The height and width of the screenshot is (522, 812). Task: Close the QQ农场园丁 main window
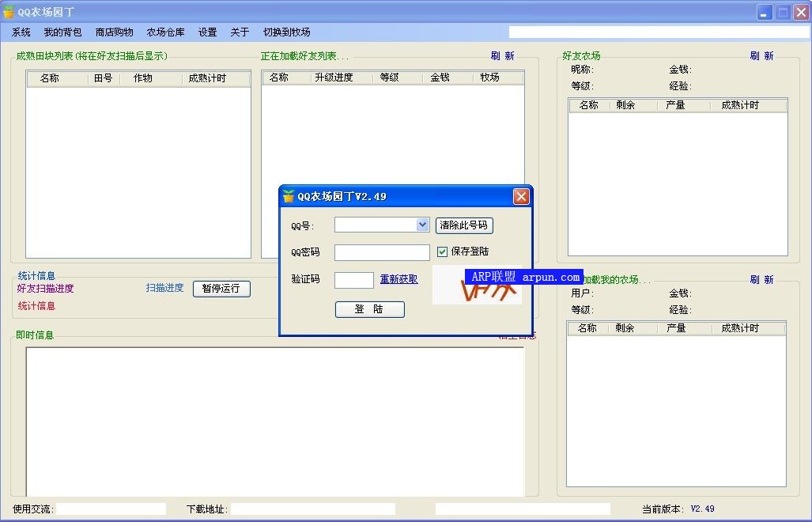click(x=801, y=13)
